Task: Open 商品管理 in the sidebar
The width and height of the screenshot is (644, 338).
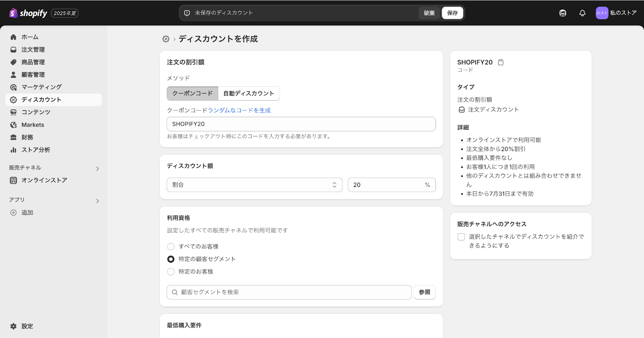Action: (x=54, y=62)
